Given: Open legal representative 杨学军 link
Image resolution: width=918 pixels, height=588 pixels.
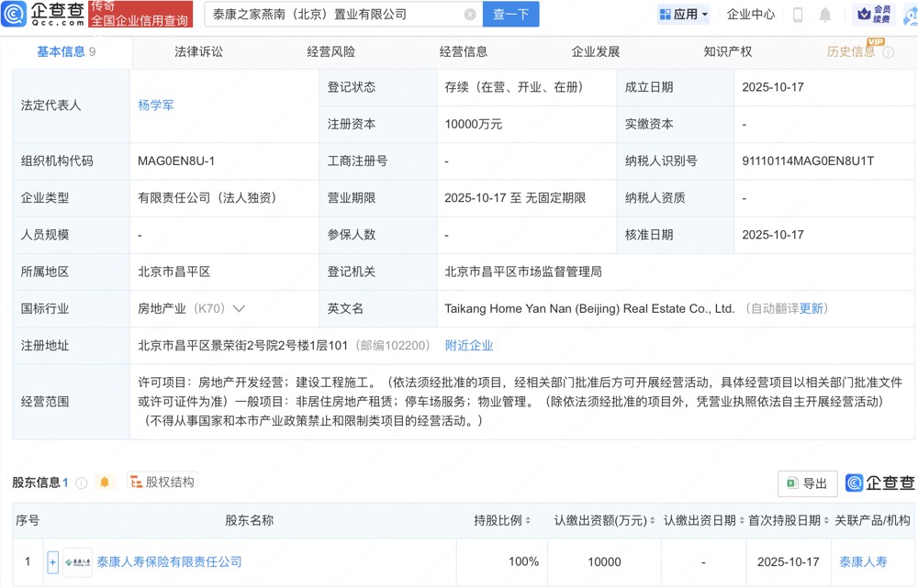Looking at the screenshot, I should (x=155, y=105).
